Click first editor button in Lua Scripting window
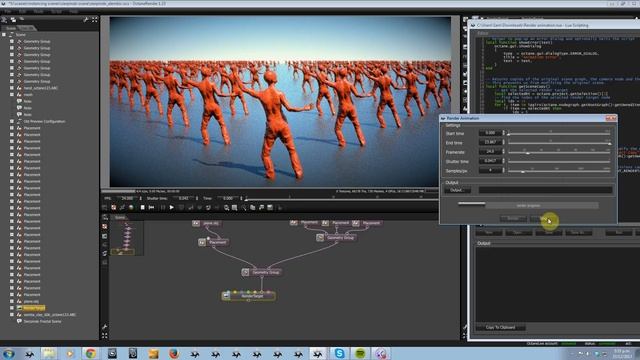The width and height of the screenshot is (640, 360). click(x=489, y=233)
